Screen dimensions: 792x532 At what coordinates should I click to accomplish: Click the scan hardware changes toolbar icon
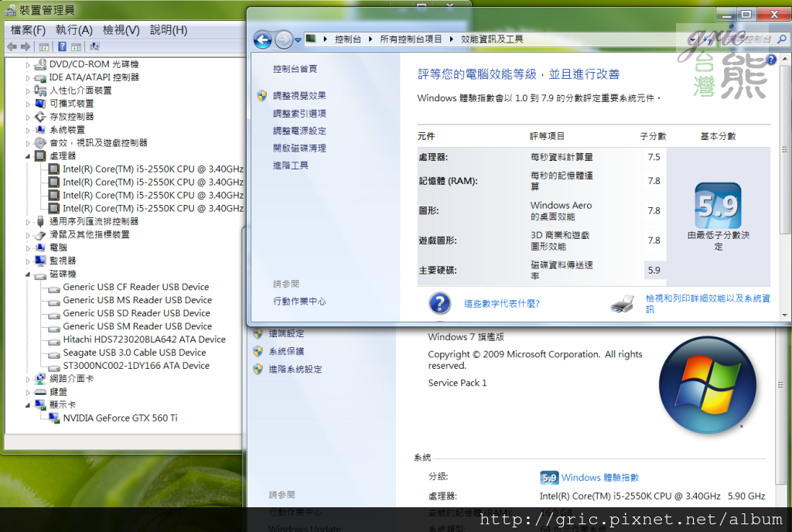(94, 47)
